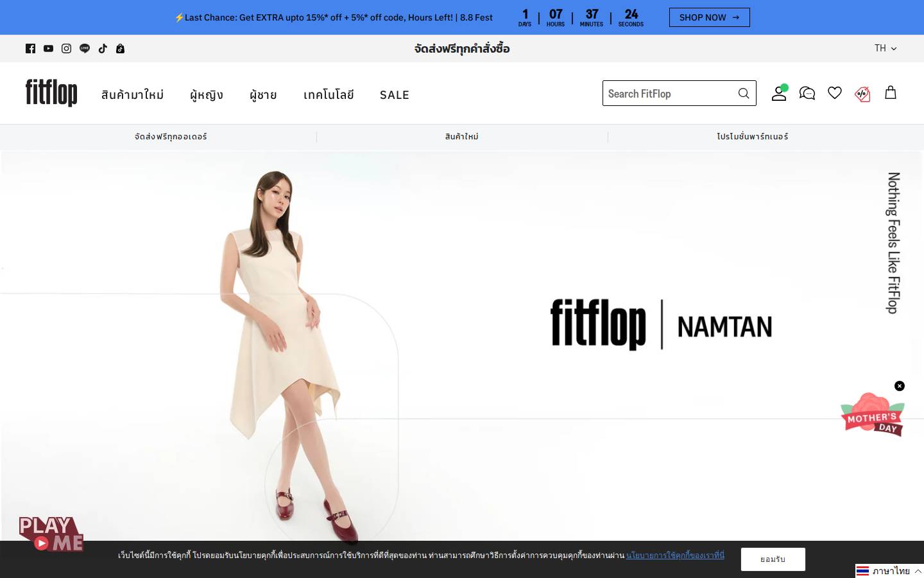Click the fitflop logo in header
Screen dimensions: 924x578
[51, 92]
